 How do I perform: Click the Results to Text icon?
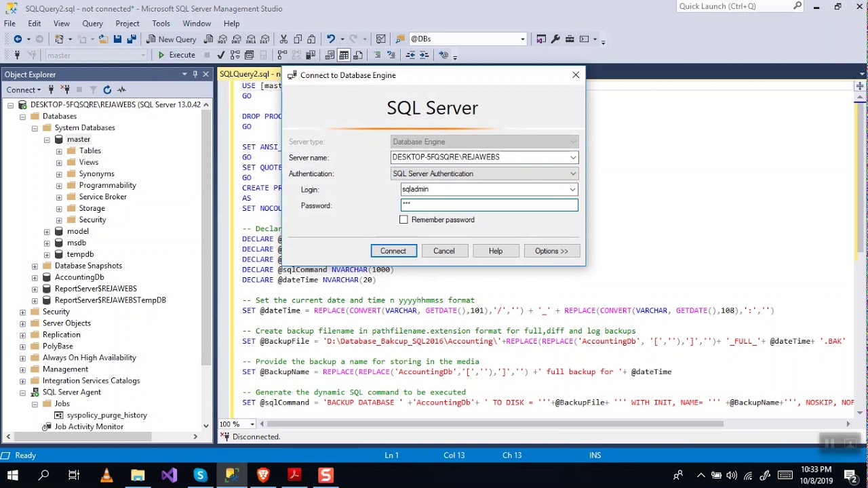click(x=330, y=55)
